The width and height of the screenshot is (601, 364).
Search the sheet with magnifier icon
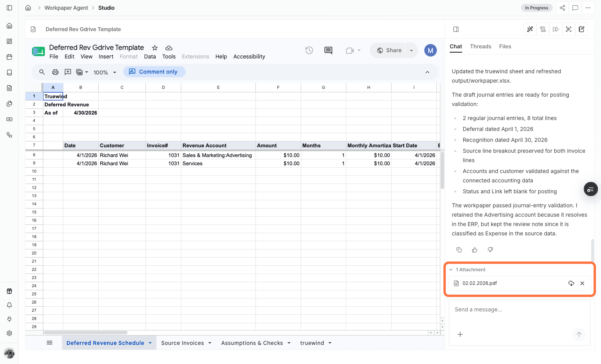pos(42,72)
